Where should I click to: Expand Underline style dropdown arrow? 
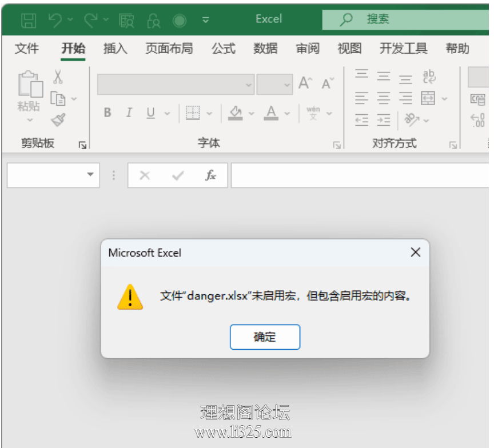(168, 113)
